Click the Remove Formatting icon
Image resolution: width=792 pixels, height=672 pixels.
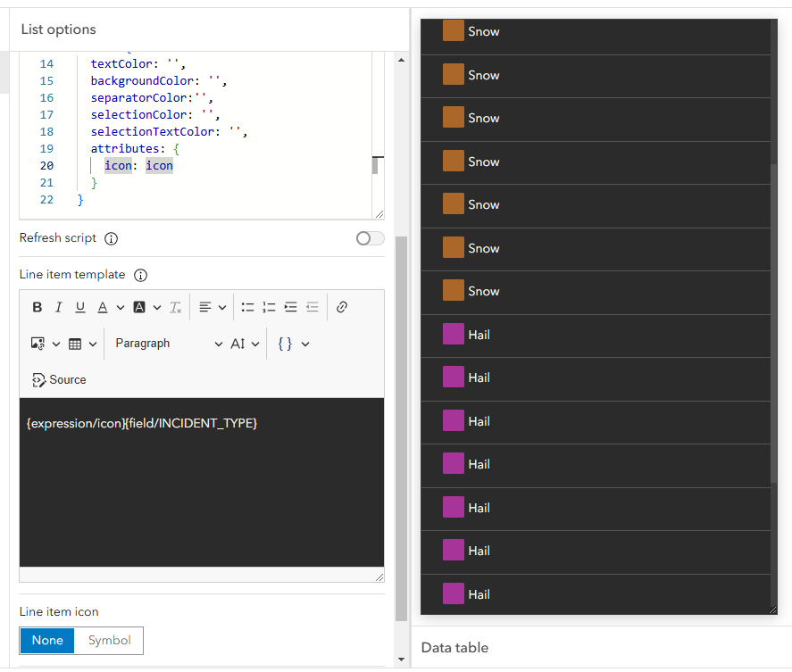pyautogui.click(x=176, y=306)
